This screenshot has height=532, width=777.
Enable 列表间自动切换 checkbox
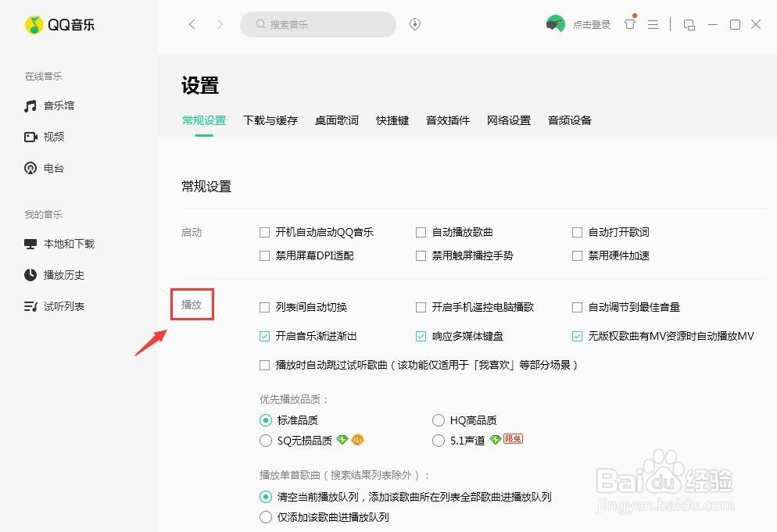265,307
